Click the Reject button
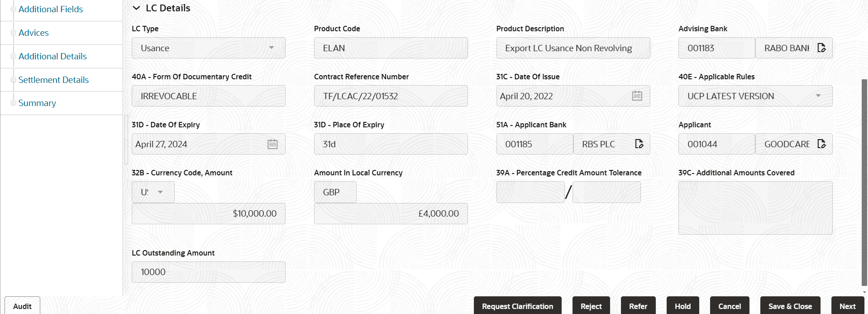The height and width of the screenshot is (314, 868). (x=591, y=306)
